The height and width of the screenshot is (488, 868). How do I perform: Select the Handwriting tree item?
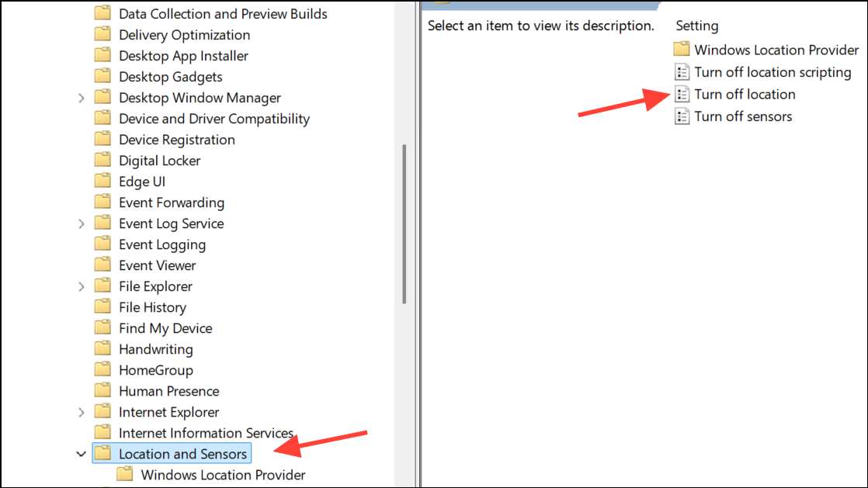point(155,349)
